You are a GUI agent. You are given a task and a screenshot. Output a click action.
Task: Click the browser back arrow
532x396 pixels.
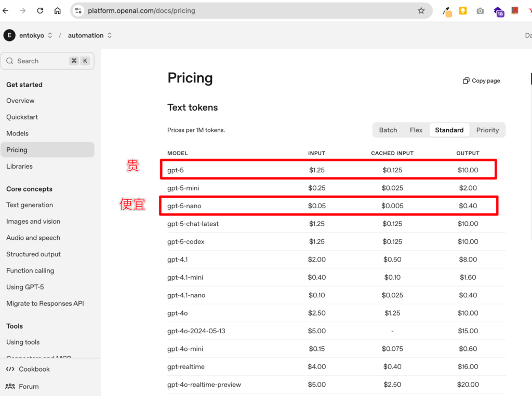coord(6,10)
